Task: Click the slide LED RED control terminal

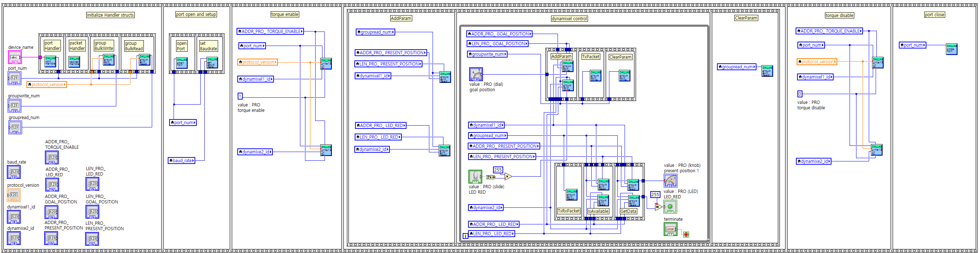Action: point(475,177)
